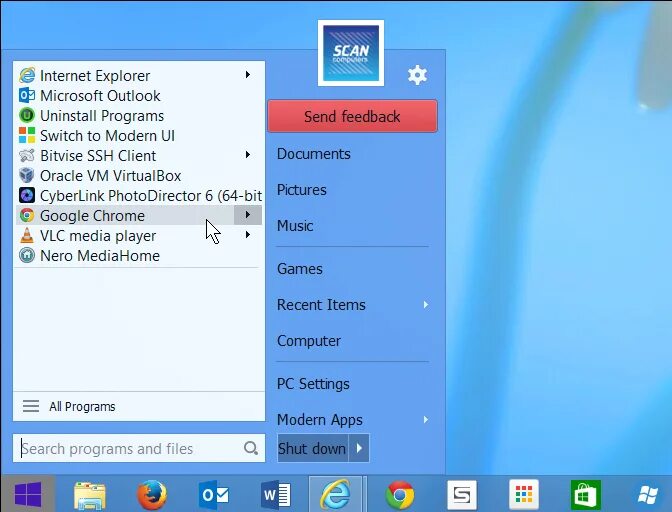The width and height of the screenshot is (672, 512).
Task: Click the colored Switch to Modern UI icon
Action: [27, 135]
